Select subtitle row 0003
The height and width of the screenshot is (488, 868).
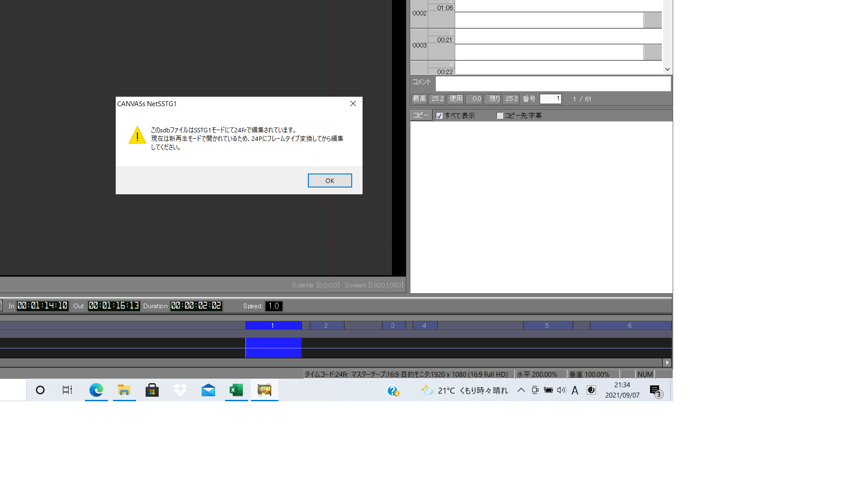click(419, 45)
